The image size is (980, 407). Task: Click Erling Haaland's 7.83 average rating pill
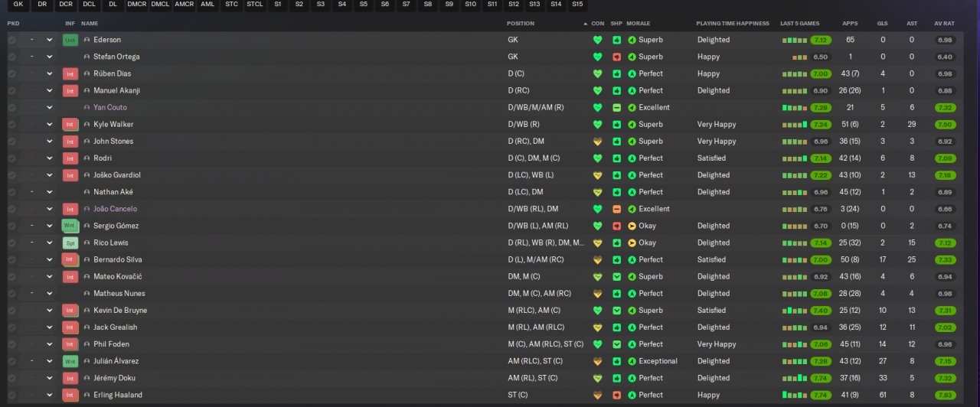(x=945, y=395)
